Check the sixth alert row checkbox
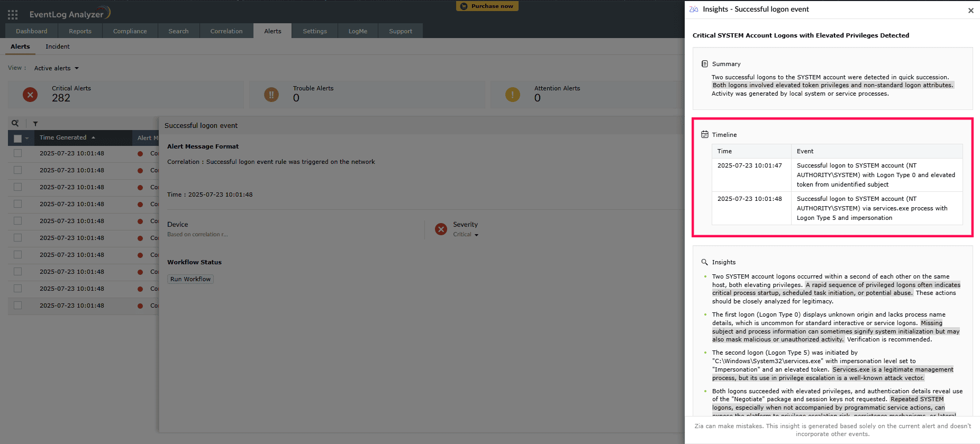Image resolution: width=980 pixels, height=444 pixels. (17, 238)
